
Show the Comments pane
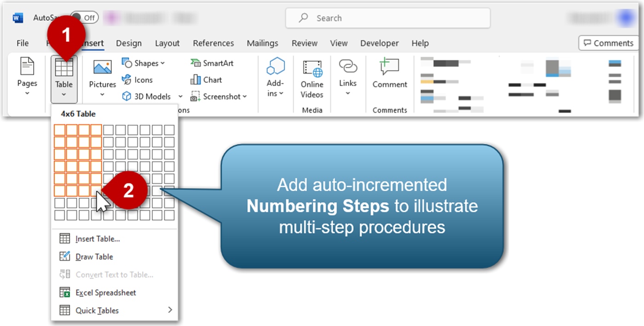coord(608,43)
